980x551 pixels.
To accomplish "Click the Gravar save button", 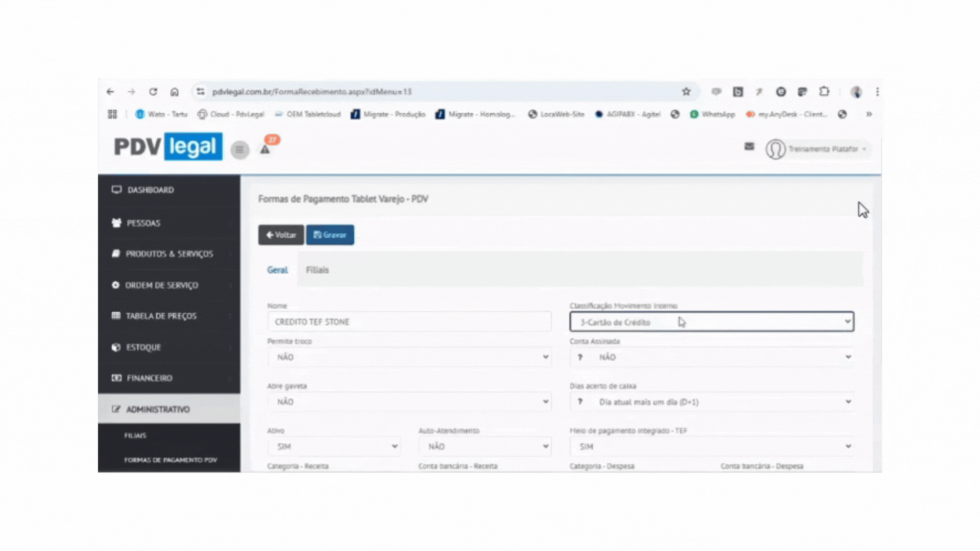I will click(330, 235).
